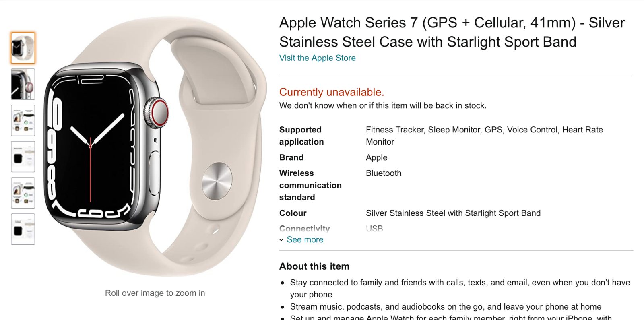644x320 pixels.
Task: Click the chevron beside See more
Action: (x=281, y=240)
